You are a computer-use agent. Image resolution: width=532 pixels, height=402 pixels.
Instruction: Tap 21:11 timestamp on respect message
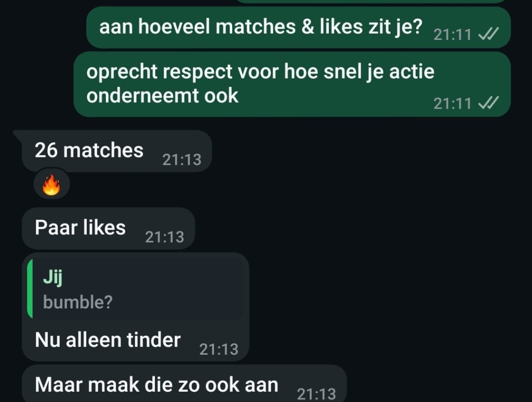(x=453, y=103)
